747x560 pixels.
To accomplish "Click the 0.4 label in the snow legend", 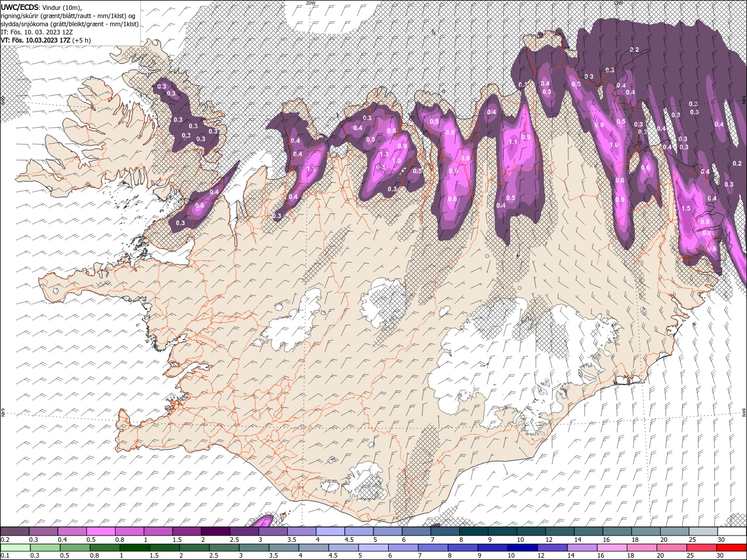I will [x=62, y=540].
